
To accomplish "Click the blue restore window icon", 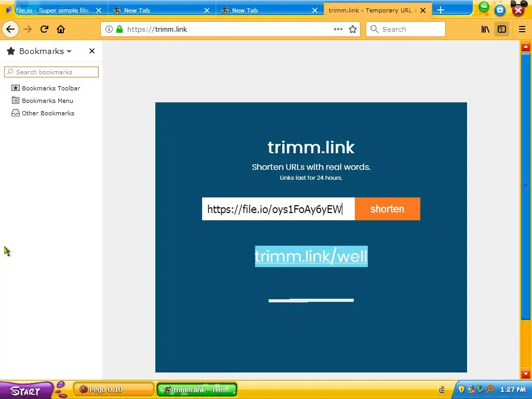I will click(500, 10).
